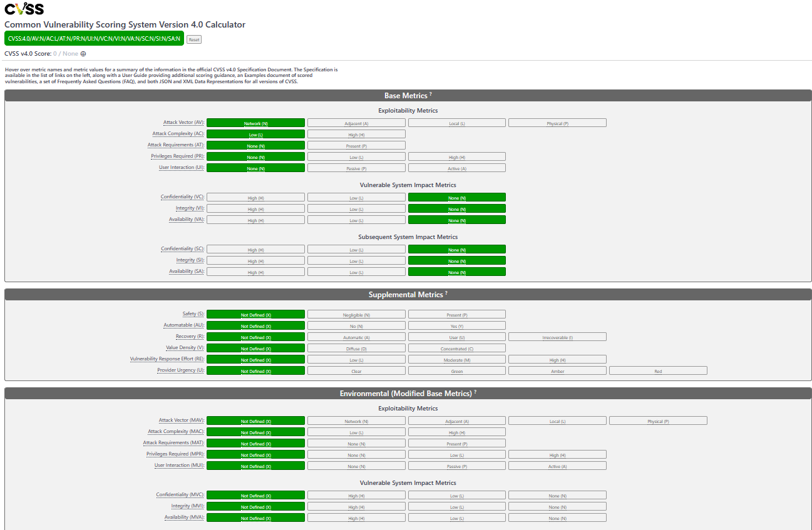812x530 pixels.
Task: Set Value Density to Concentrated (C)
Action: pos(456,347)
